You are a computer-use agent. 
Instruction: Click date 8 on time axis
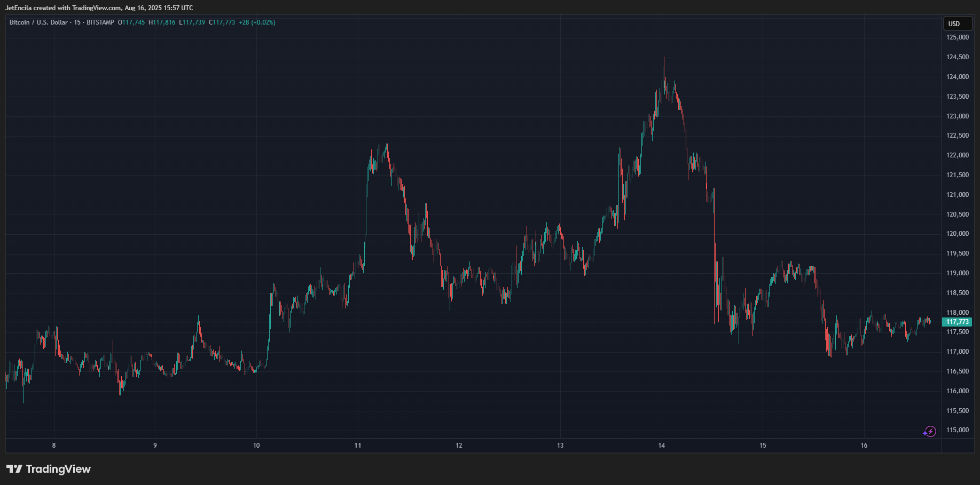point(54,446)
